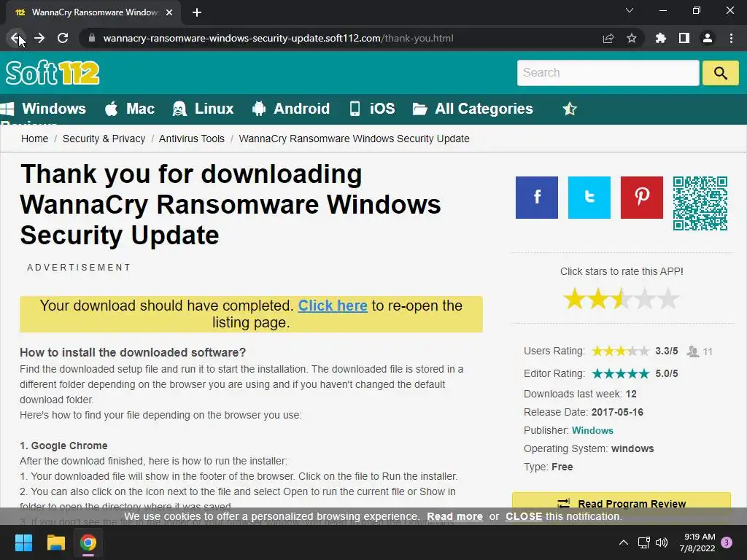
Task: Click the 'How to install the downloaded software?' heading
Action: click(133, 352)
